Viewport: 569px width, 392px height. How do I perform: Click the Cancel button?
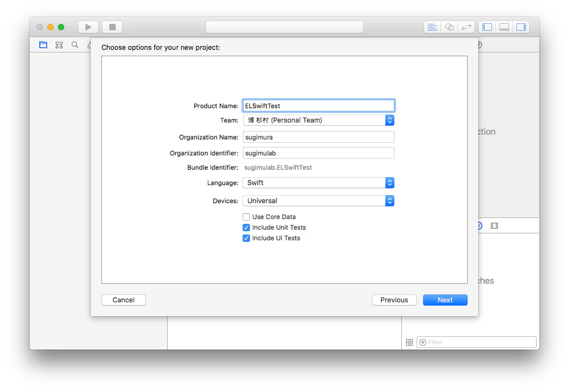[123, 300]
